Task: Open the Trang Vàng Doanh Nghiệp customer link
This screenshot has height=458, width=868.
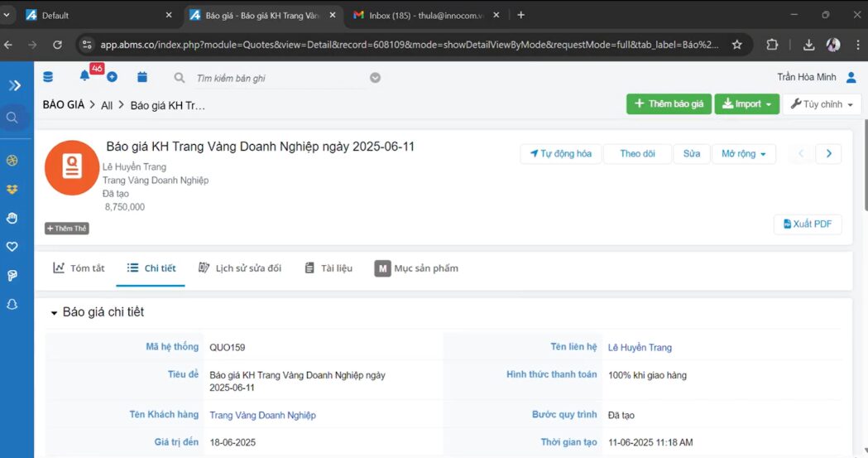Action: [x=262, y=415]
